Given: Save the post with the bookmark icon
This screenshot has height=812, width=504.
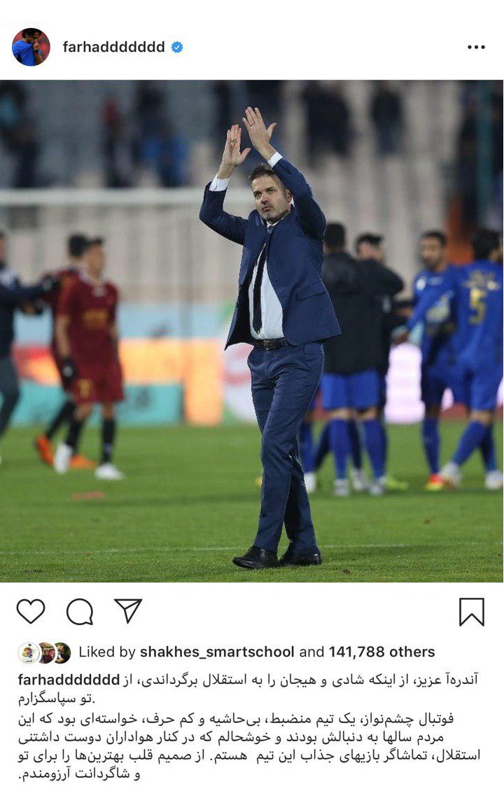Looking at the screenshot, I should (471, 612).
